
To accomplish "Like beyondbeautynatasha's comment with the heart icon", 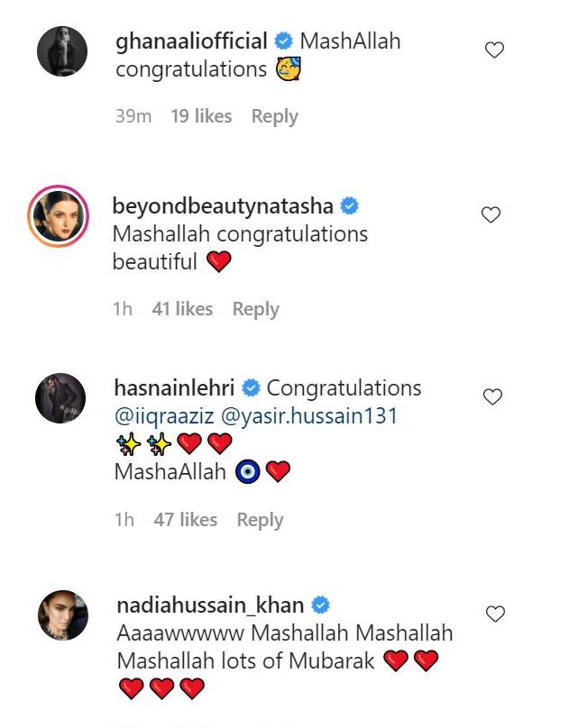I will [x=491, y=214].
